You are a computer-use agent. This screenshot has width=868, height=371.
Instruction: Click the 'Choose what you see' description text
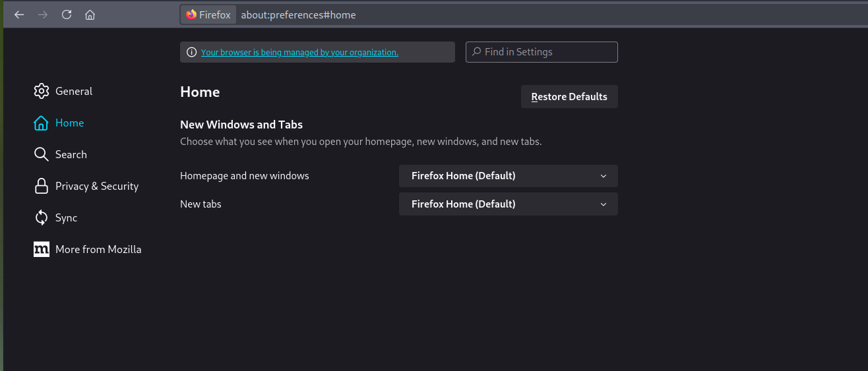pyautogui.click(x=361, y=142)
